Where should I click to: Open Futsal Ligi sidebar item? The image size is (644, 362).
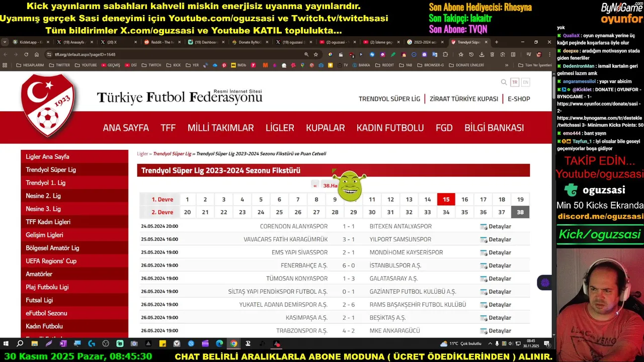(74, 300)
